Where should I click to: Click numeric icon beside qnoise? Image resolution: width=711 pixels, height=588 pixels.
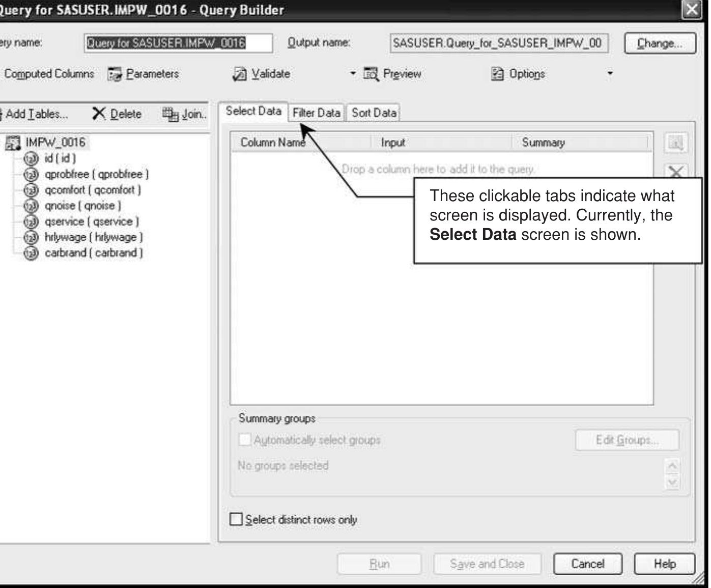[32, 206]
